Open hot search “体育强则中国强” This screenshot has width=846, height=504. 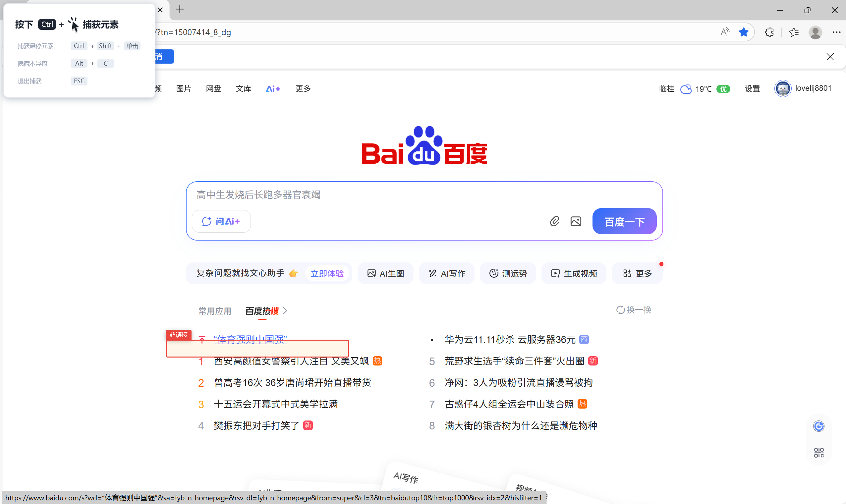250,339
